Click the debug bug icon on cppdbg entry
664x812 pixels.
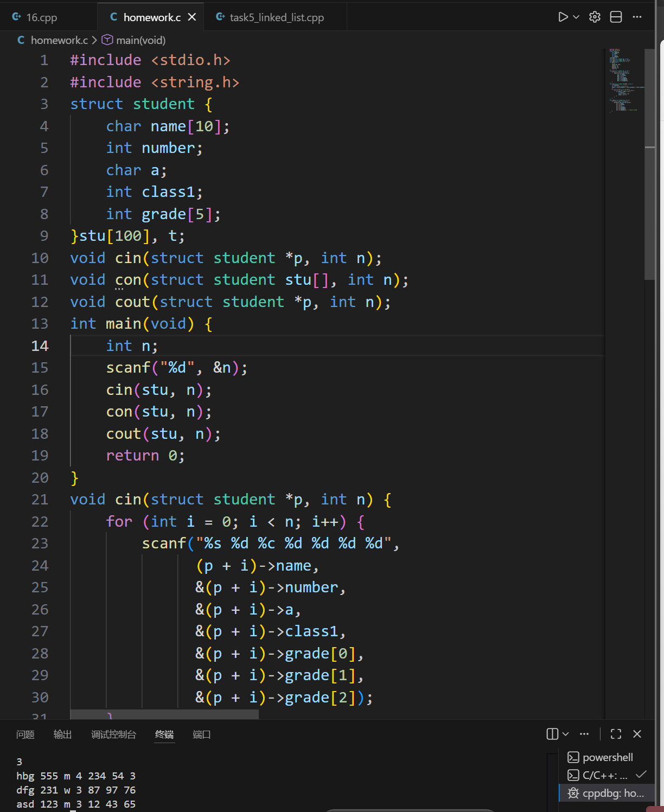click(573, 793)
